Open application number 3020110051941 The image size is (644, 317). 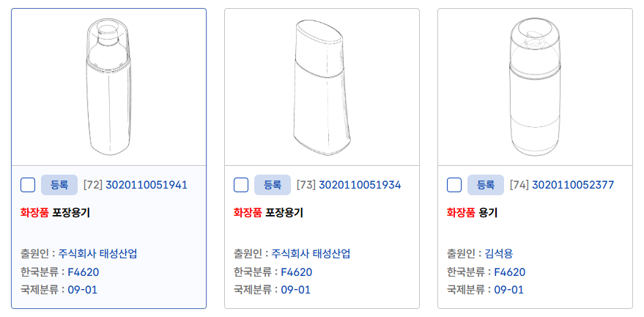pos(147,185)
